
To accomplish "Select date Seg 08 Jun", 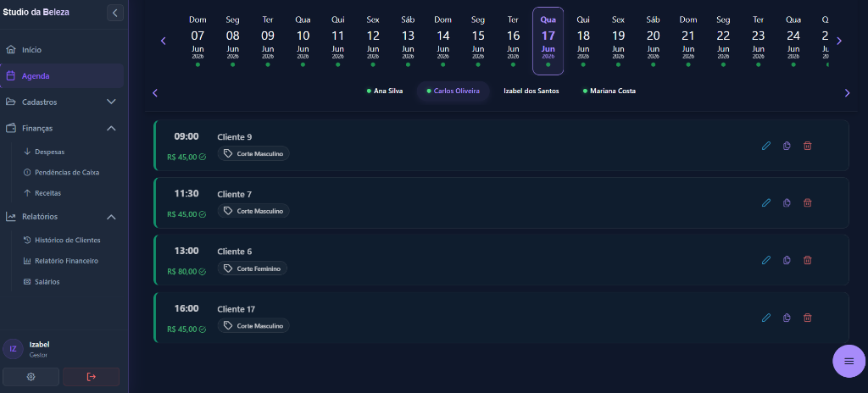I will [x=232, y=41].
